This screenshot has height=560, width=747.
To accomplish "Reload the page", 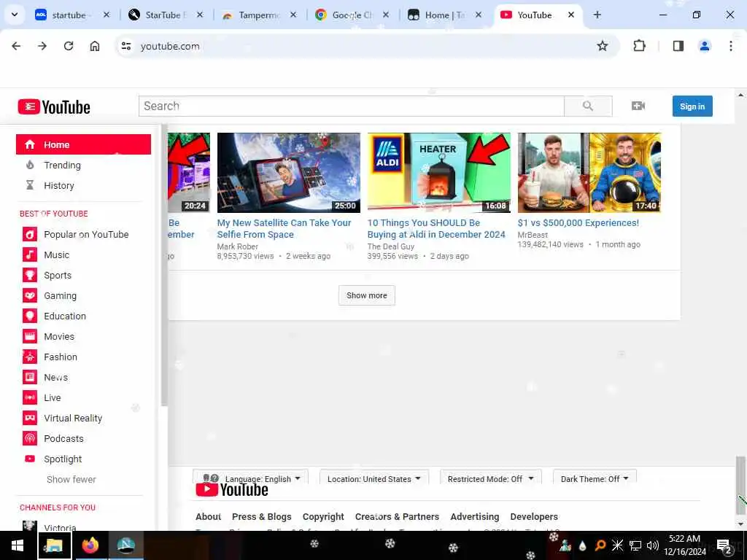I will 69,46.
